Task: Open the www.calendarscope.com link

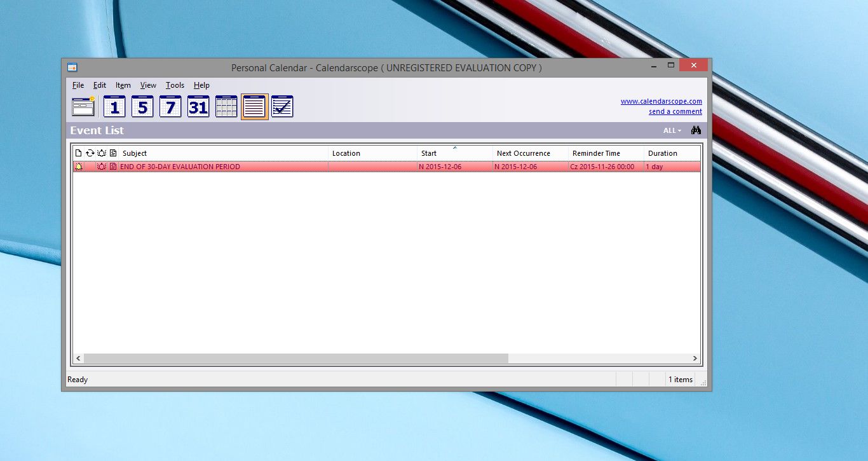Action: tap(661, 101)
